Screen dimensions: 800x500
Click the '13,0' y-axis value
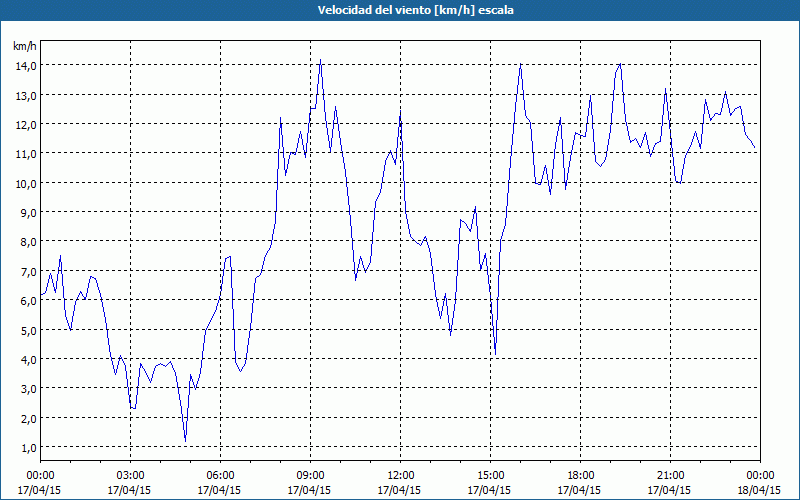[25, 95]
